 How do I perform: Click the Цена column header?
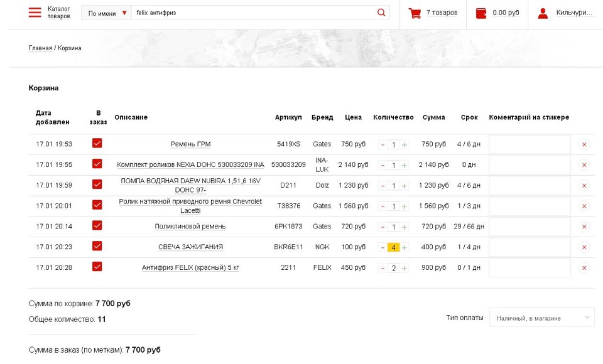[x=353, y=117]
